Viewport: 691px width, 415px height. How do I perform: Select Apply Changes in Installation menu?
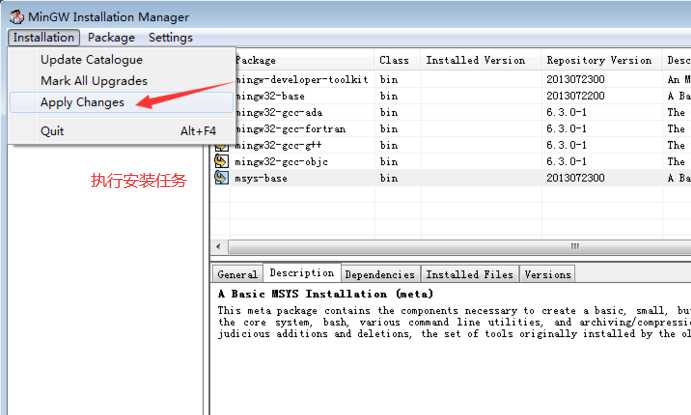(121, 102)
